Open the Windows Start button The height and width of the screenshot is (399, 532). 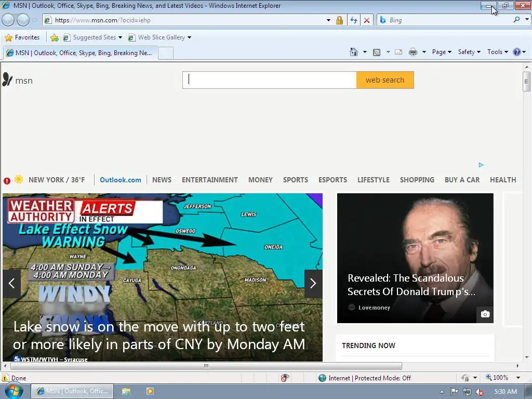pyautogui.click(x=14, y=391)
